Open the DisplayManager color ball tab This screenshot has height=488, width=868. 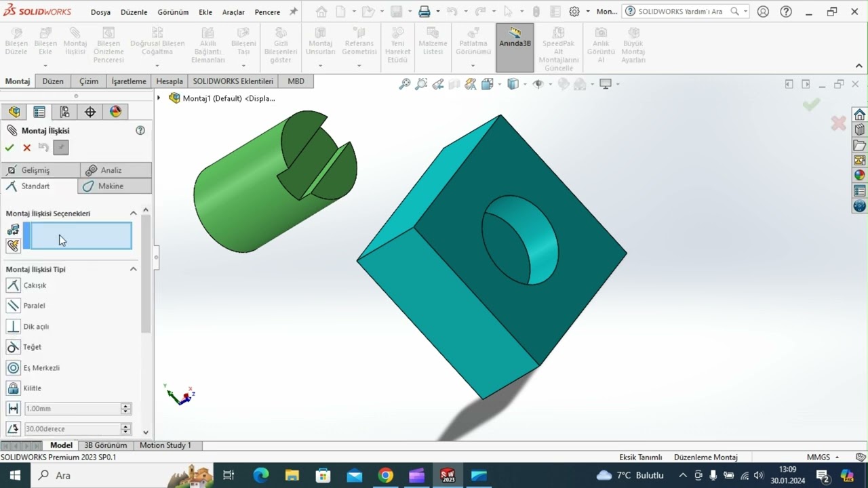(115, 112)
